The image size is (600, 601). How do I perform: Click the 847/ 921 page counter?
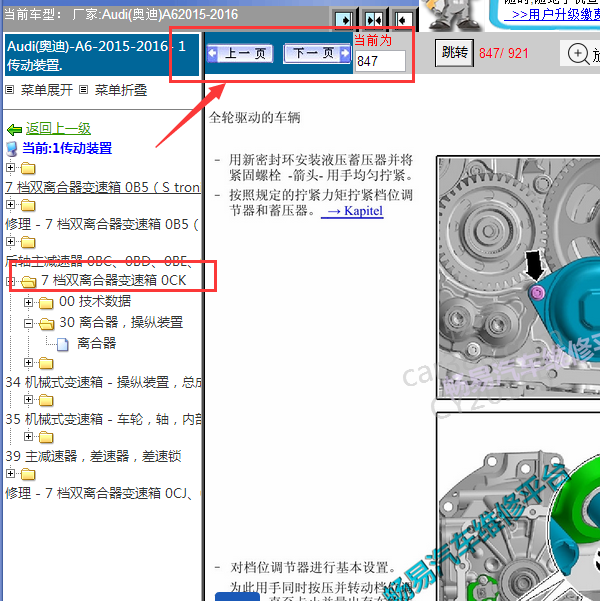[503, 54]
